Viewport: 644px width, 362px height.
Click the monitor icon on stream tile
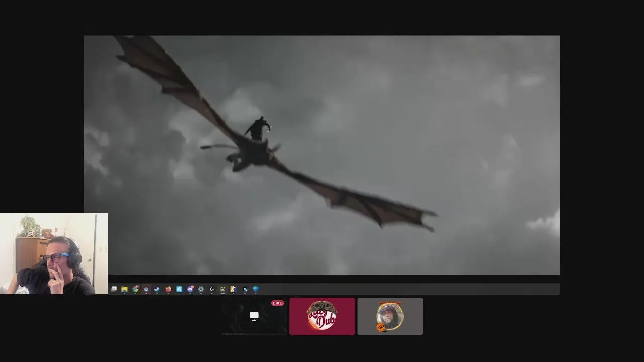[x=254, y=316]
